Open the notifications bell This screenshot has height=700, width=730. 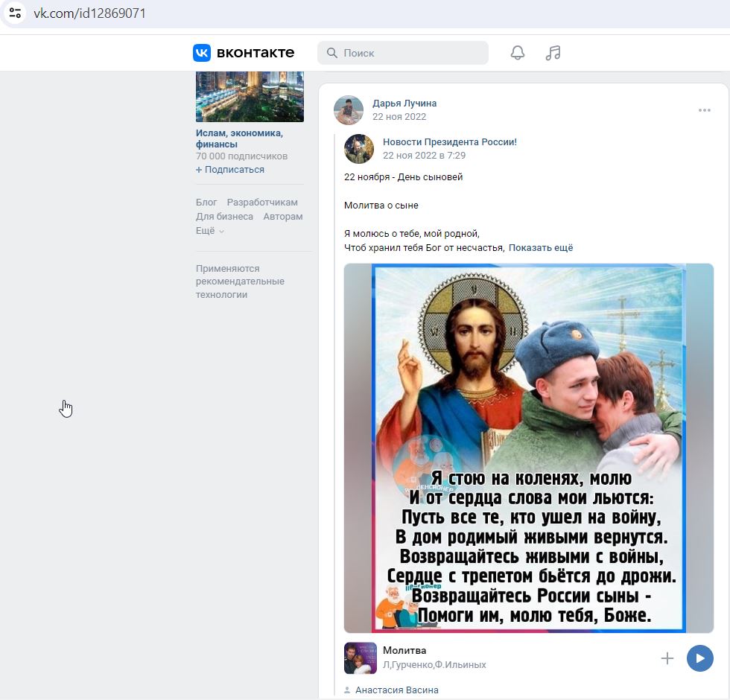click(x=518, y=53)
